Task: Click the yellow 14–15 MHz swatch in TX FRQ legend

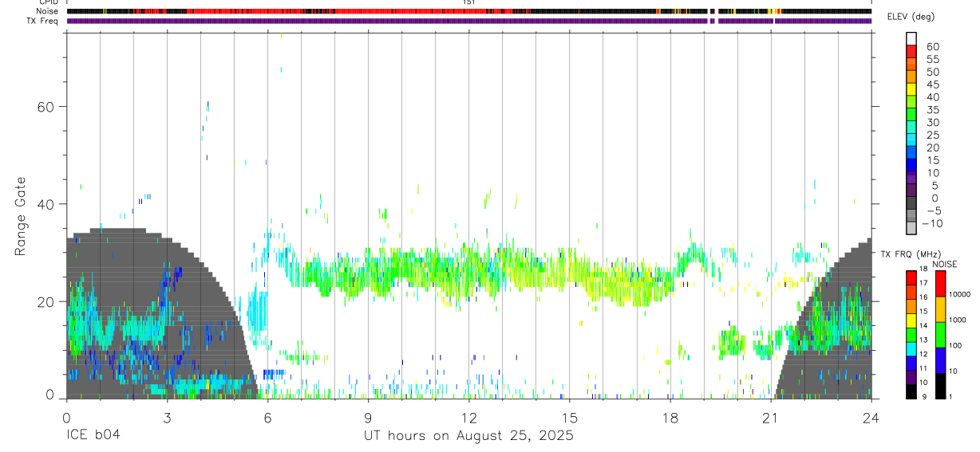Action: pos(911,320)
